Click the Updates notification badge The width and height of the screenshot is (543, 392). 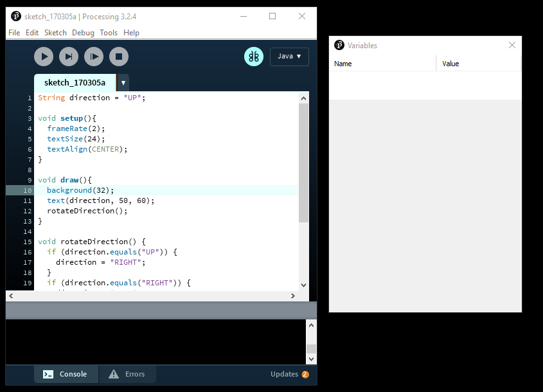pos(305,375)
